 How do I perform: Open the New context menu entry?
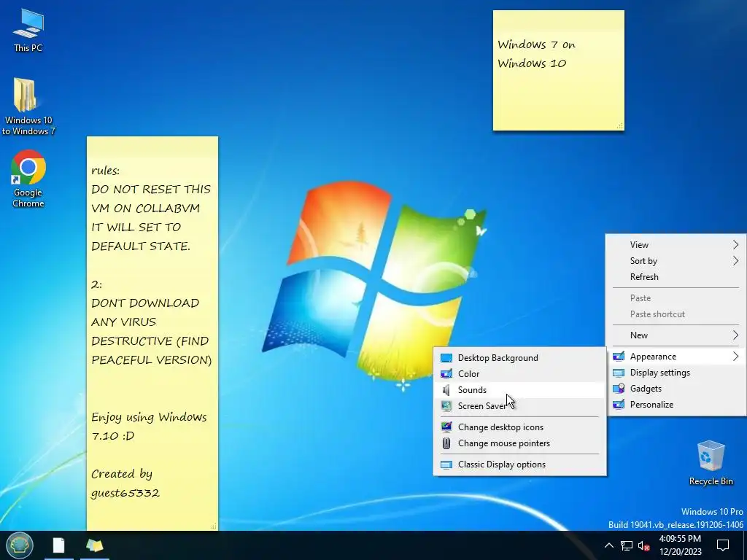(x=676, y=335)
